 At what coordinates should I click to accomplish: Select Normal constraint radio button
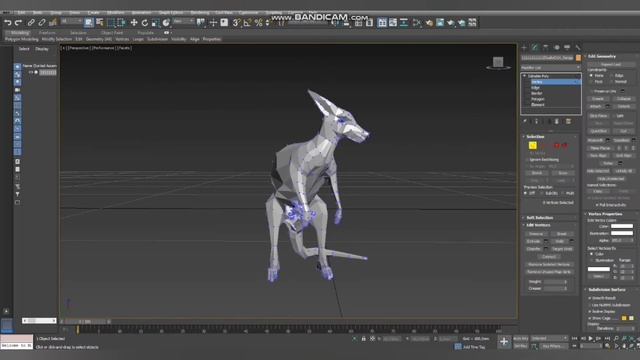(x=611, y=82)
